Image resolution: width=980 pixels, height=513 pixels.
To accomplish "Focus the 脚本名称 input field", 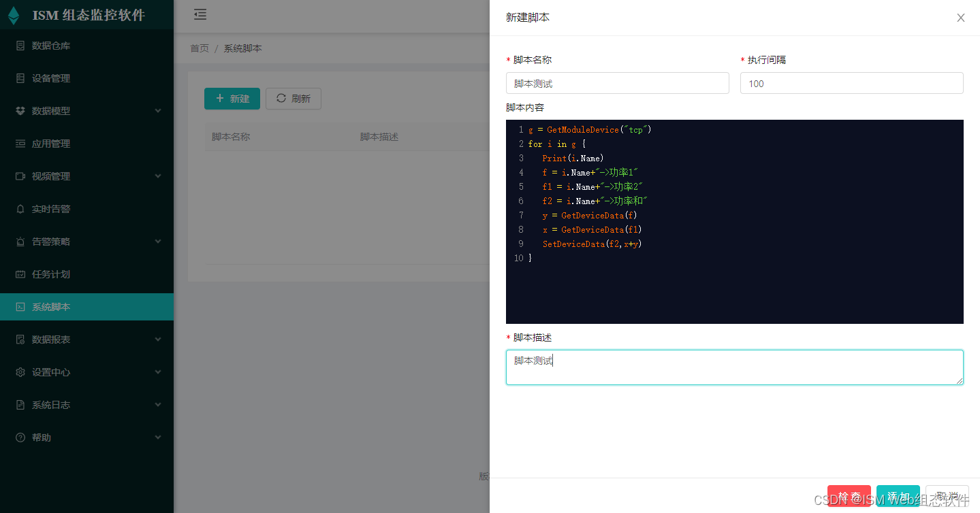I will point(618,83).
